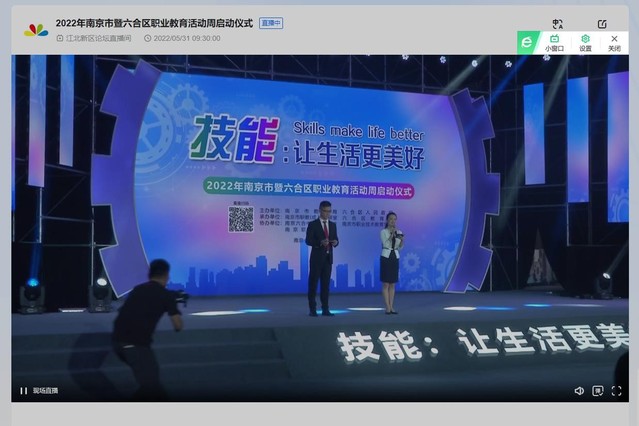This screenshot has width=639, height=426.
Task: Mute the video volume
Action: (579, 391)
